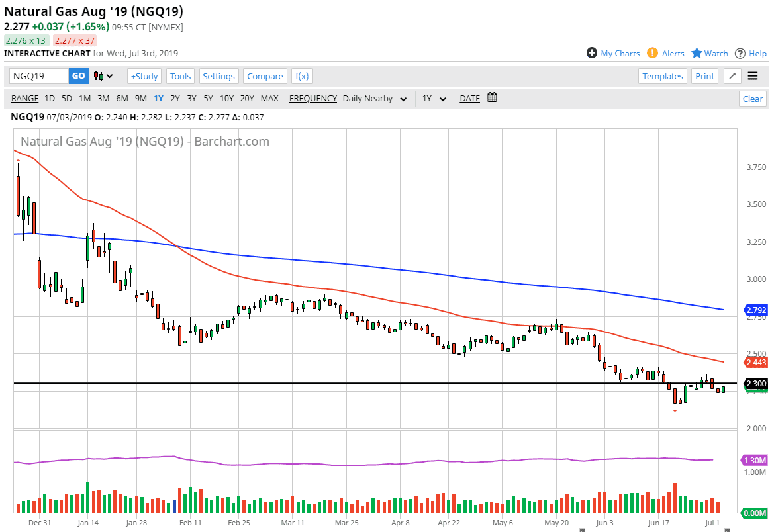Click the Clear button

tap(752, 99)
